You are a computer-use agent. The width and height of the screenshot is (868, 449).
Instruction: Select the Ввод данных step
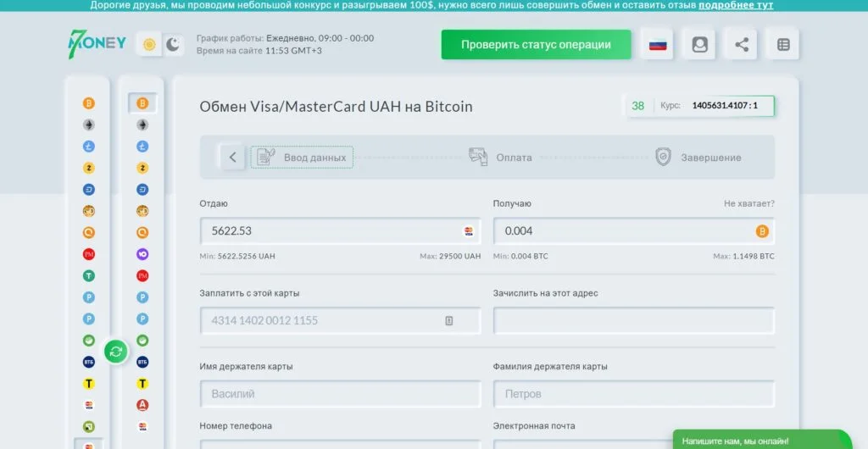click(x=302, y=157)
